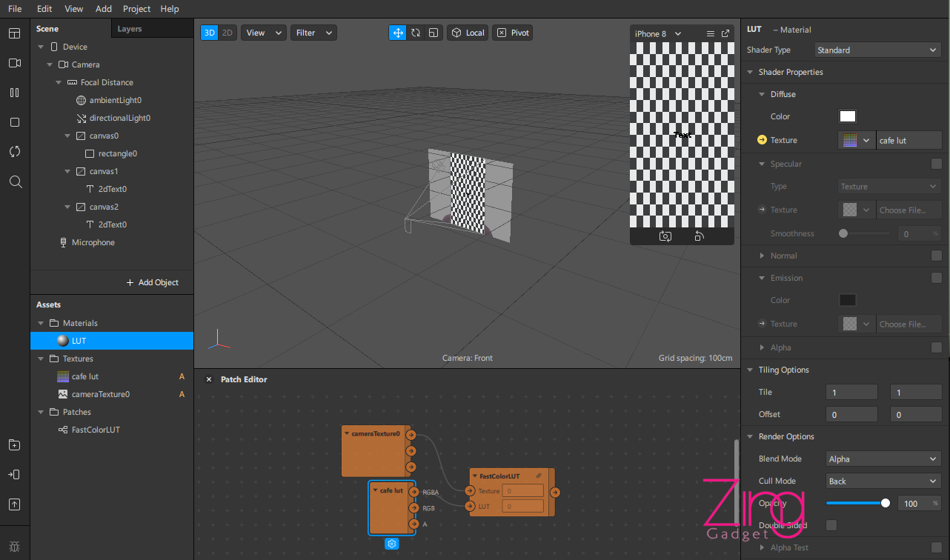950x560 pixels.
Task: Open the Add menu
Action: click(x=104, y=9)
